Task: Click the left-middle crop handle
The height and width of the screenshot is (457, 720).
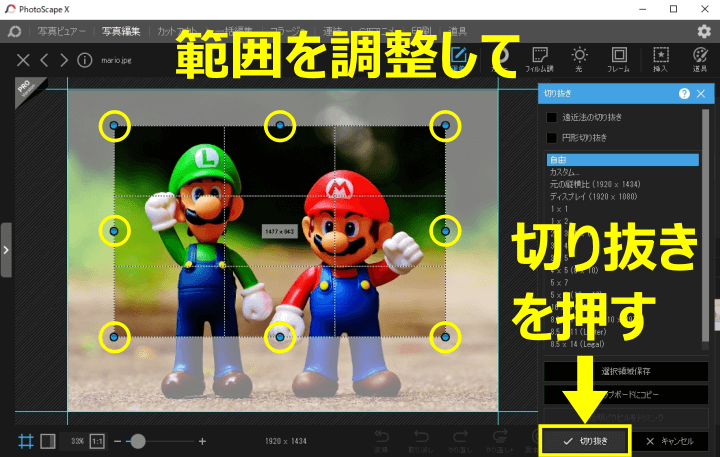Action: [114, 231]
